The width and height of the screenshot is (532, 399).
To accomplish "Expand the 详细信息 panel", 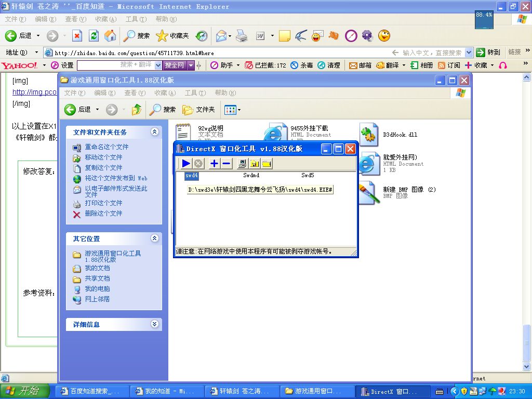I will click(154, 324).
